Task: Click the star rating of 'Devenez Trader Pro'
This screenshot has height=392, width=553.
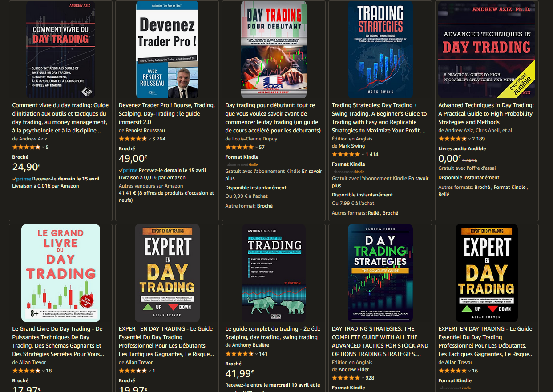Action: click(x=133, y=139)
